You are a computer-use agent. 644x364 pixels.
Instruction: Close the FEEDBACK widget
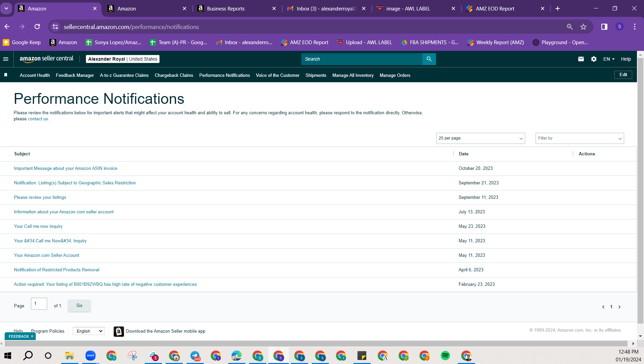tap(32, 336)
